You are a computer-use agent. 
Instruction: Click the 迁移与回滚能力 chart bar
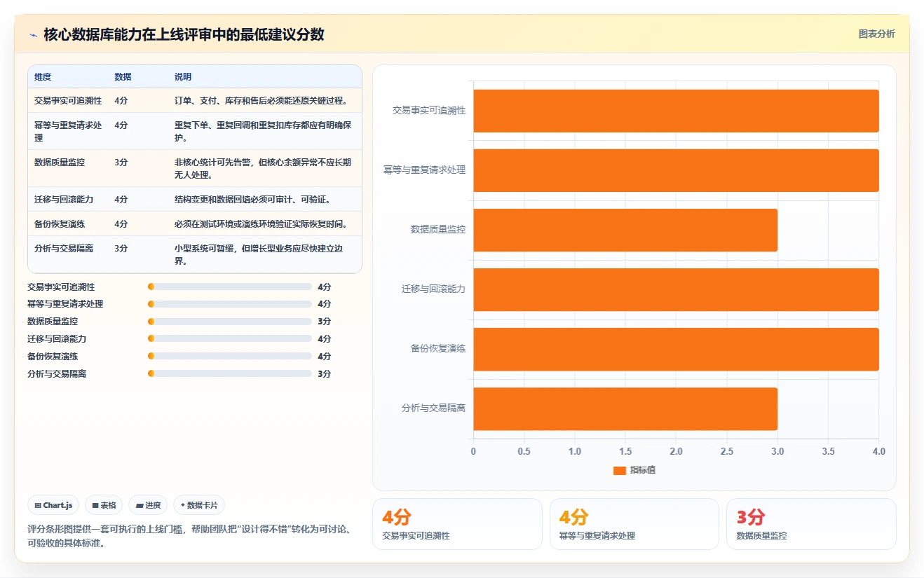[x=676, y=289]
